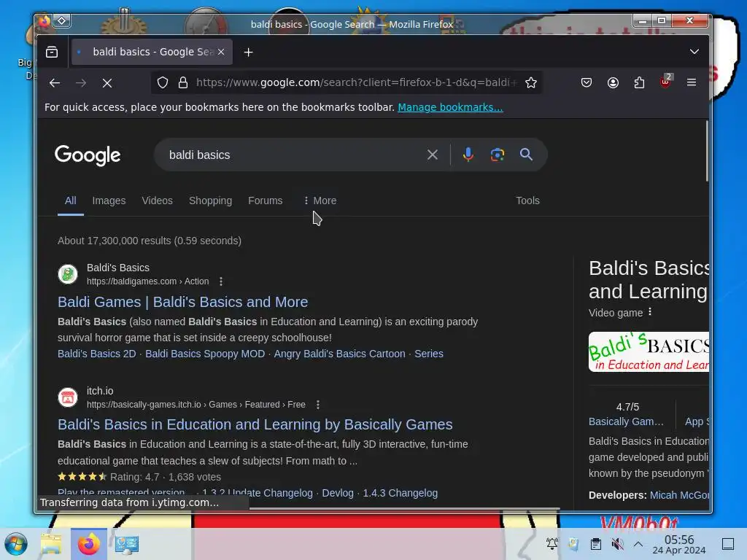747x560 pixels.
Task: Go to Google homepage logo
Action: pos(88,155)
